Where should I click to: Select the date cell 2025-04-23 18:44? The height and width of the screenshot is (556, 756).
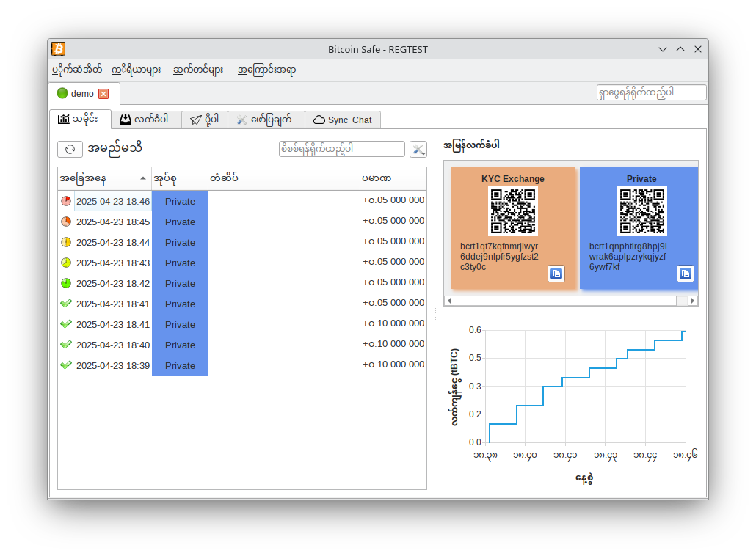(x=113, y=242)
